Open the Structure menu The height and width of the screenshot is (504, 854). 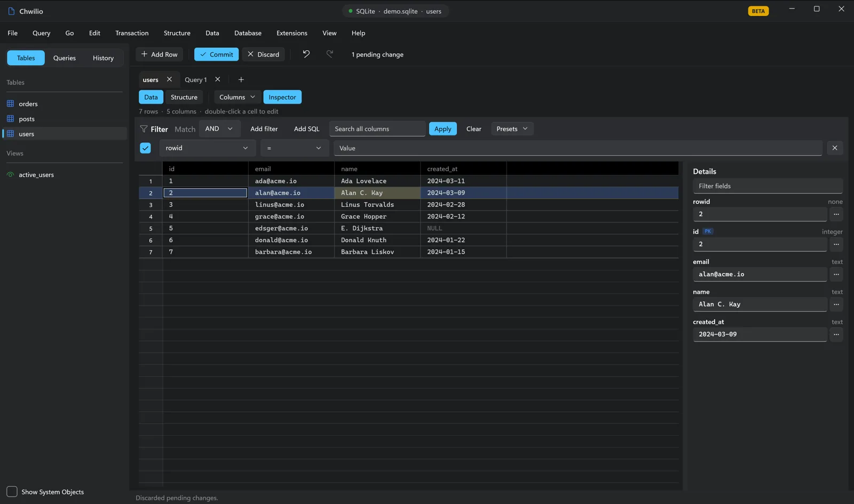click(177, 33)
